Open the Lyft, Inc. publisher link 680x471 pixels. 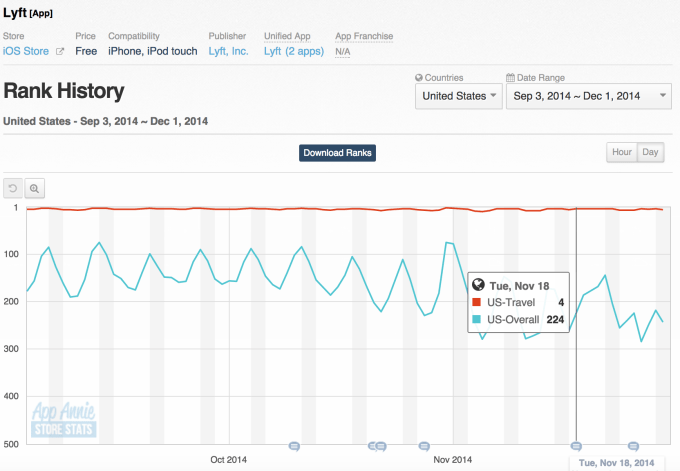(x=230, y=51)
